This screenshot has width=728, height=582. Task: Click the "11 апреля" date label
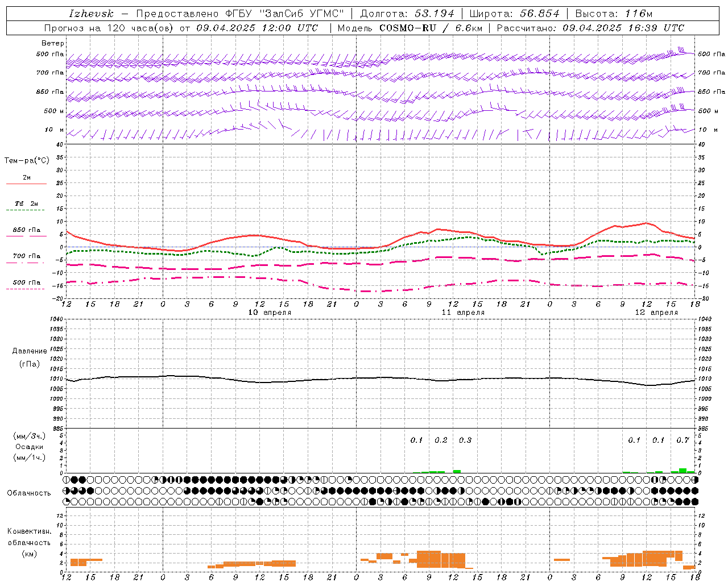coord(463,313)
